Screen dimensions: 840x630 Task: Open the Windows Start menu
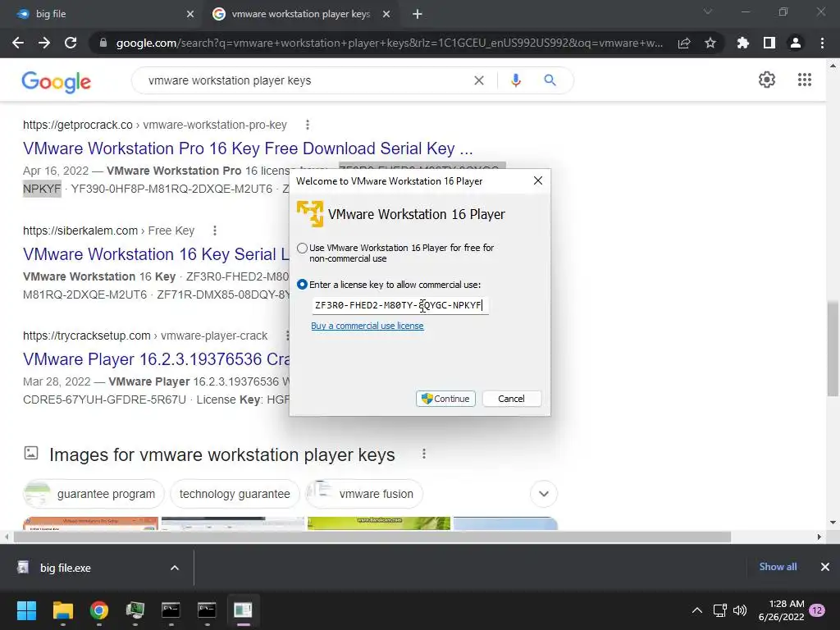tap(26, 610)
